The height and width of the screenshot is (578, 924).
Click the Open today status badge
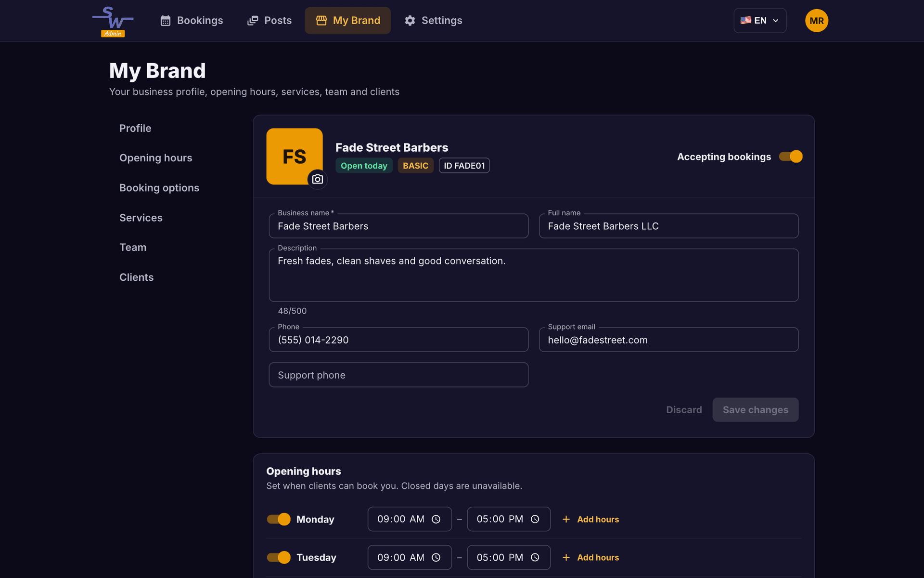tap(364, 166)
